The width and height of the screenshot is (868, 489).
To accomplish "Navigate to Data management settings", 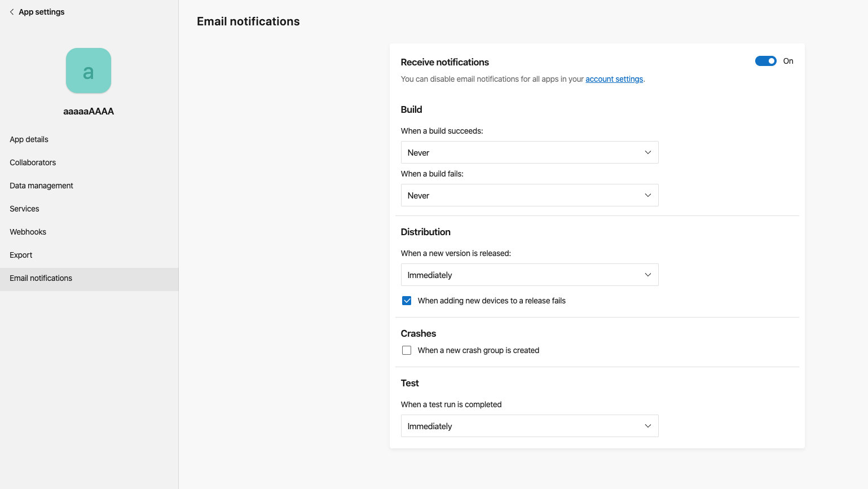I will [41, 186].
